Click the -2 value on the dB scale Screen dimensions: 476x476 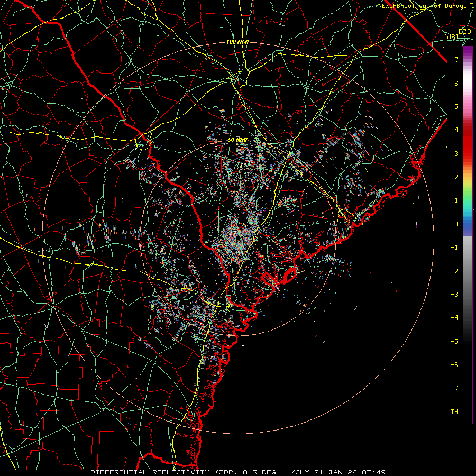coord(454,271)
